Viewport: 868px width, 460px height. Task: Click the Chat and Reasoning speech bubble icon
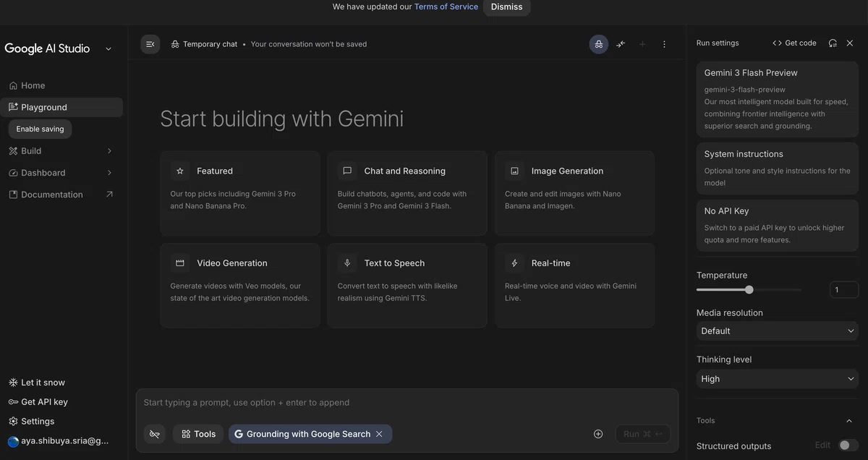[x=347, y=171]
